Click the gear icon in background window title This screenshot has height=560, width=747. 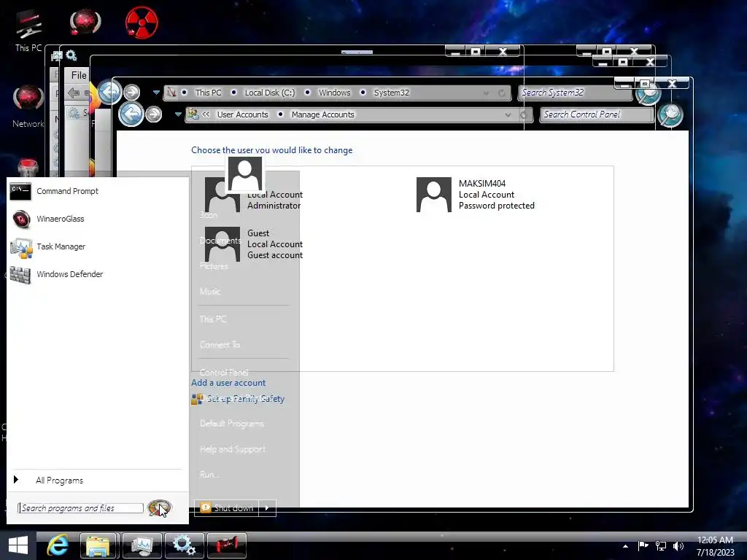click(71, 55)
